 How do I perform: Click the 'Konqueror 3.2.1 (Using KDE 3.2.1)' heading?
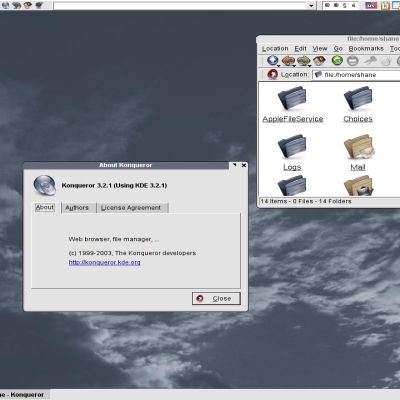(x=114, y=185)
